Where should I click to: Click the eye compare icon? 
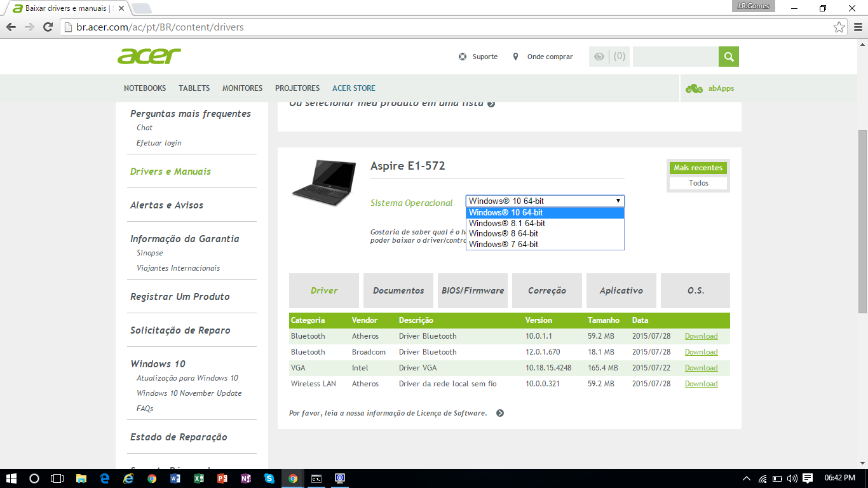(599, 57)
